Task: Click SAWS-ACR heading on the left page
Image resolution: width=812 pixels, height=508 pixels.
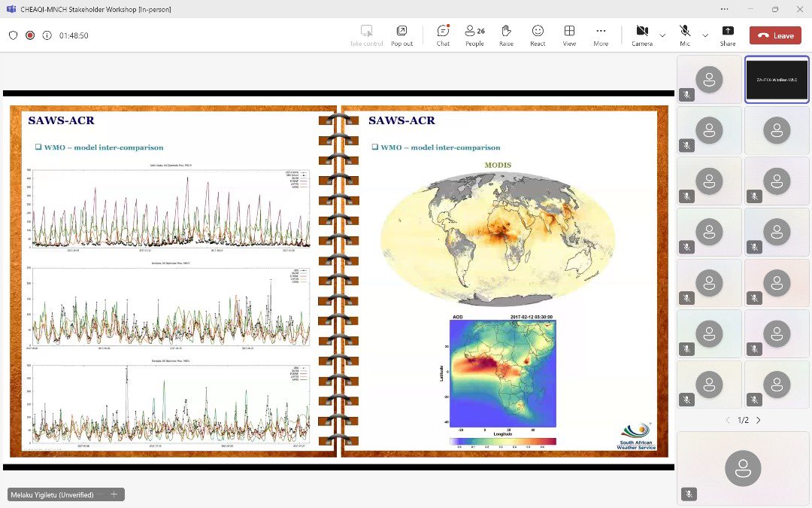Action: pos(61,120)
